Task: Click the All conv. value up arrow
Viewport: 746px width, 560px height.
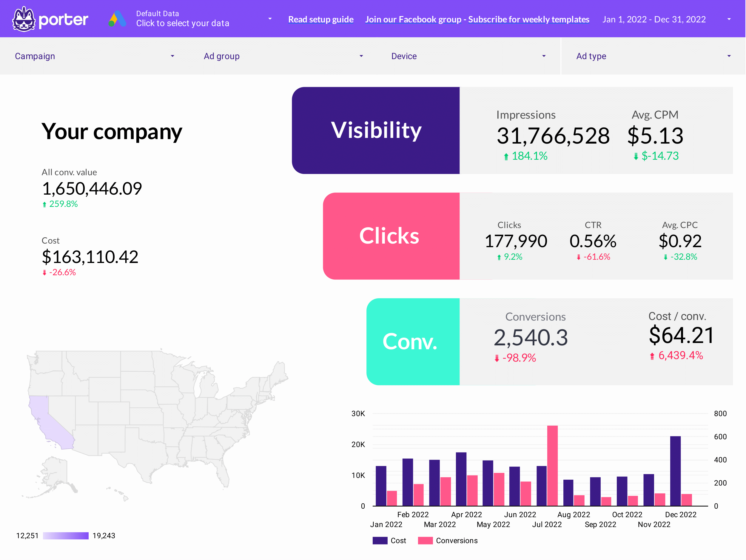Action: tap(44, 204)
